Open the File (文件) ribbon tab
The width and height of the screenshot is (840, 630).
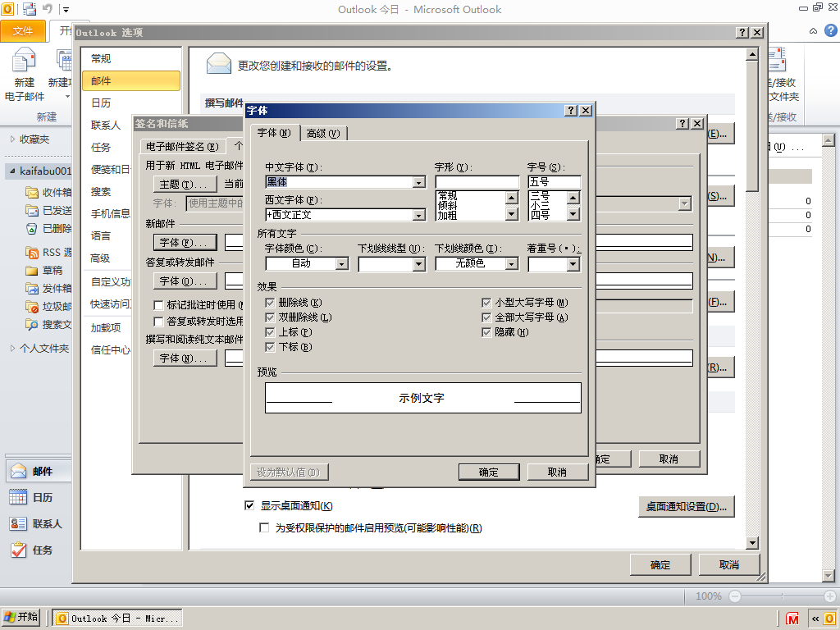pos(22,31)
